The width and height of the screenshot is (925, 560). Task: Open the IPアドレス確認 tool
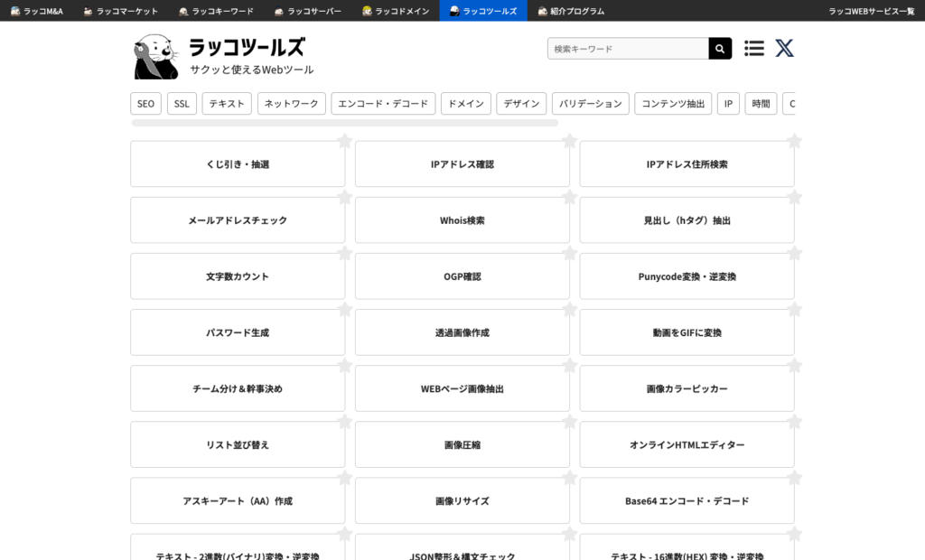(x=462, y=164)
